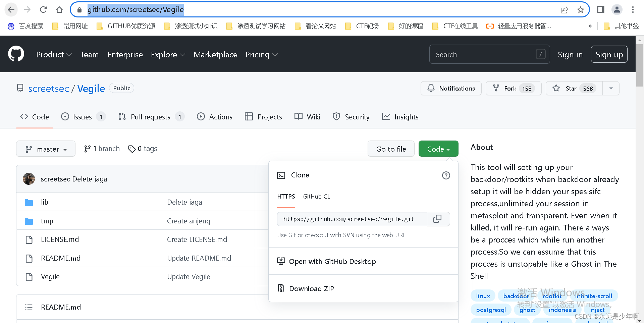644x323 pixels.
Task: Show more bookmarks chevron
Action: click(590, 26)
